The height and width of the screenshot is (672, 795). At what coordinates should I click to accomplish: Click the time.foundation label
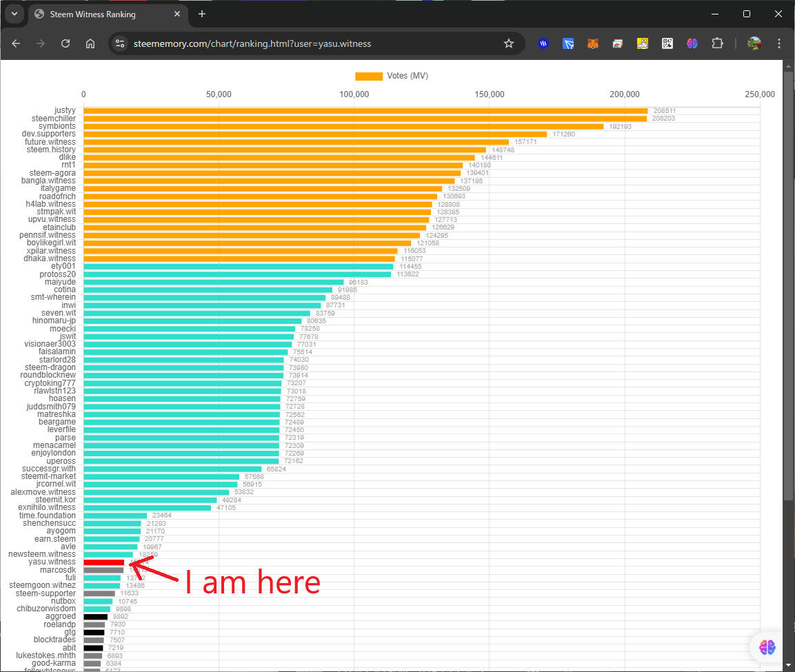point(47,516)
